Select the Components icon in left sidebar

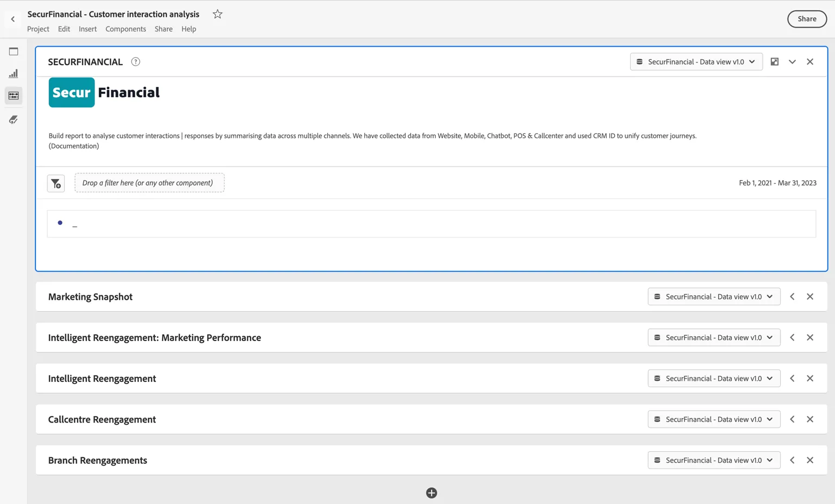point(14,96)
